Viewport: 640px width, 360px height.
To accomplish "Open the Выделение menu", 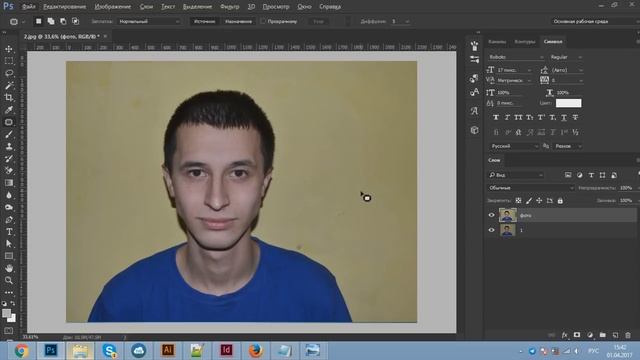I will coord(197,7).
